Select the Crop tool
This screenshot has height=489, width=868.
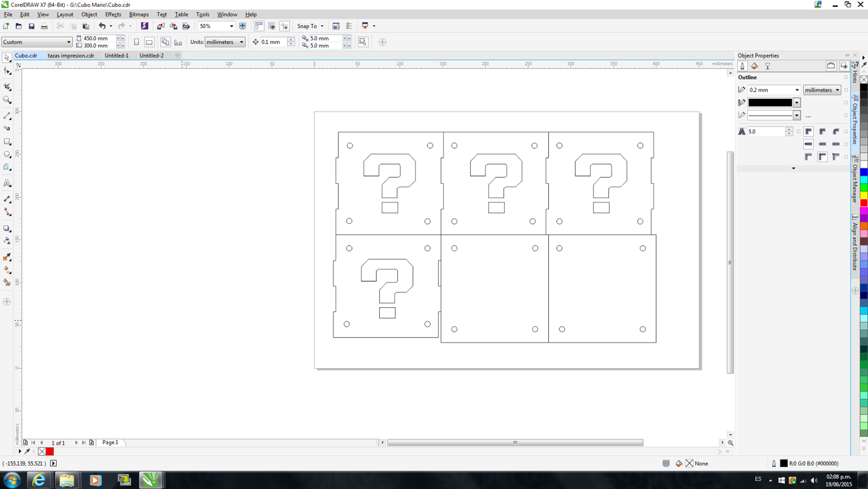click(7, 87)
